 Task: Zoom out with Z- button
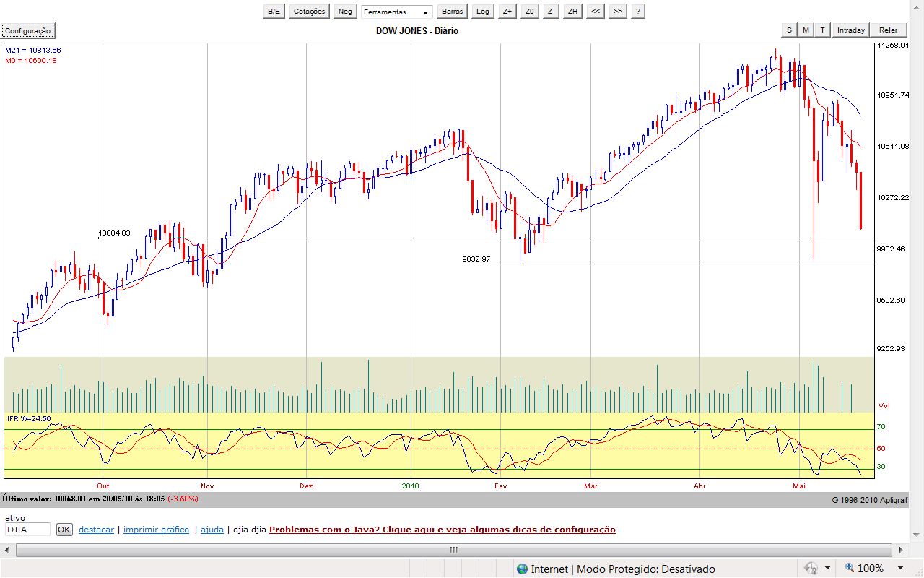click(x=551, y=11)
